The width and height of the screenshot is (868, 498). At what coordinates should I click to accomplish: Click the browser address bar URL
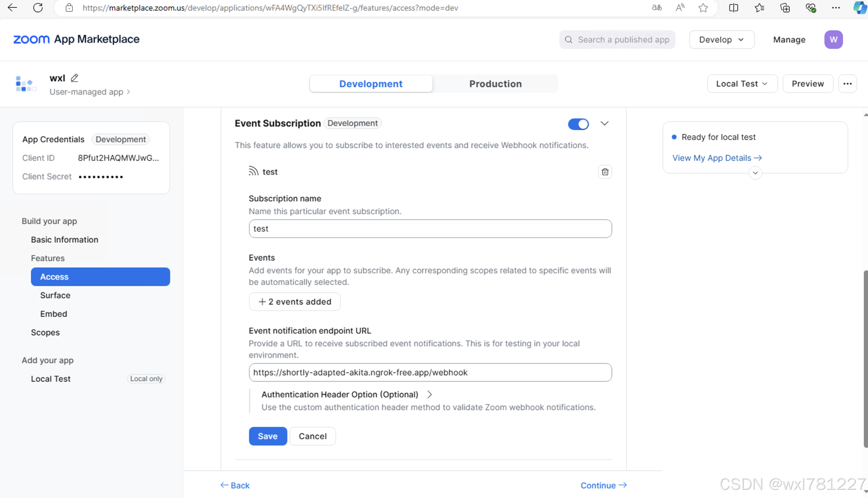tap(270, 8)
